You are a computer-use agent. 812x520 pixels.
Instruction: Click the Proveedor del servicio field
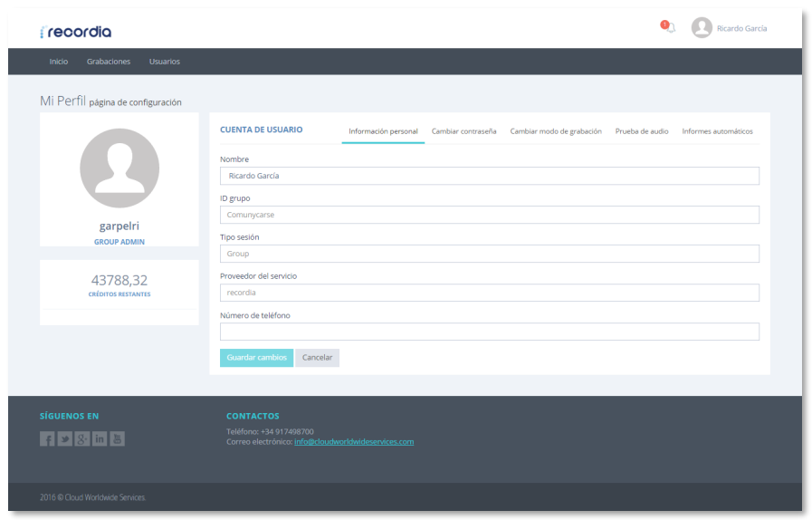(490, 293)
